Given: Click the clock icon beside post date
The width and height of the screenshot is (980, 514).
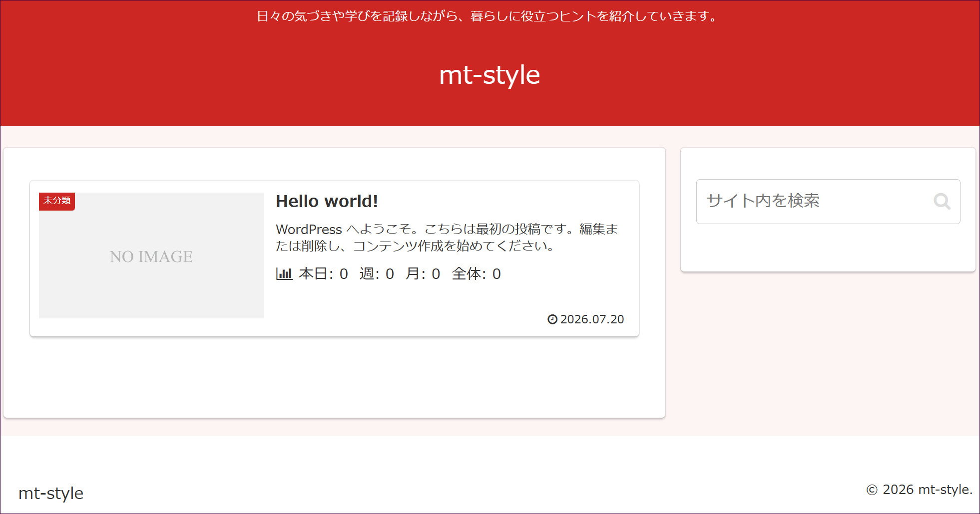Looking at the screenshot, I should 552,319.
